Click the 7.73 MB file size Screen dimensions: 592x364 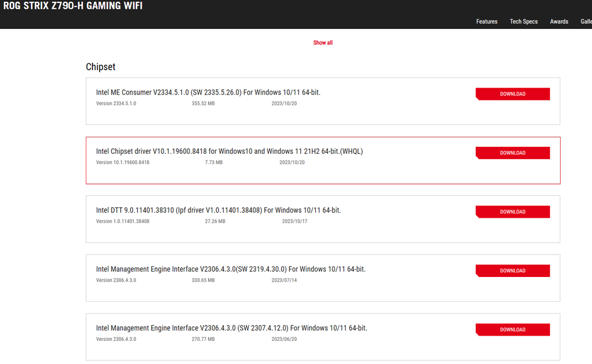(214, 162)
